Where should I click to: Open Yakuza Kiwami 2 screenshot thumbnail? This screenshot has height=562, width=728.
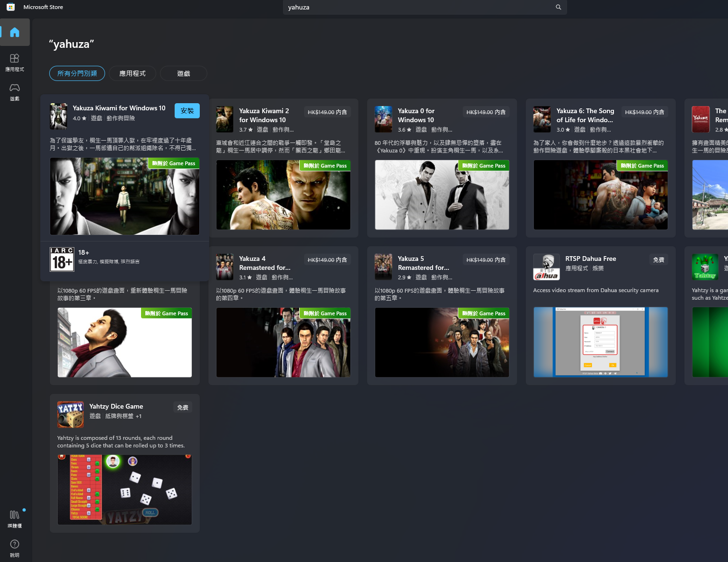(x=283, y=195)
